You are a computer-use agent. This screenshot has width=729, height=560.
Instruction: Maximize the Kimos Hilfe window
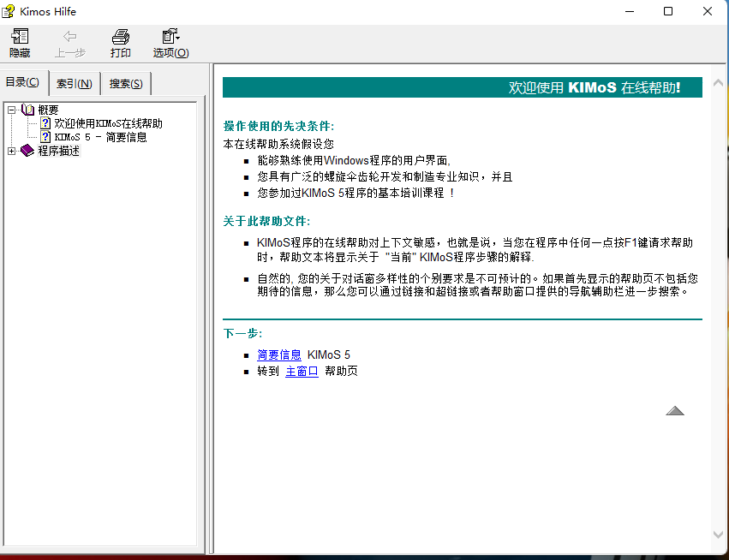tap(668, 11)
